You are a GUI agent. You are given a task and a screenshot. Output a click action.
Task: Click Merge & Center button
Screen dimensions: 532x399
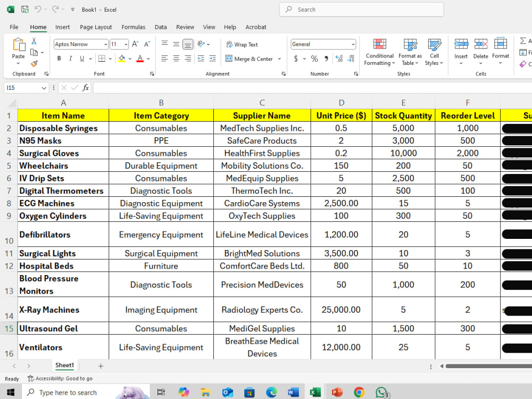tap(250, 59)
